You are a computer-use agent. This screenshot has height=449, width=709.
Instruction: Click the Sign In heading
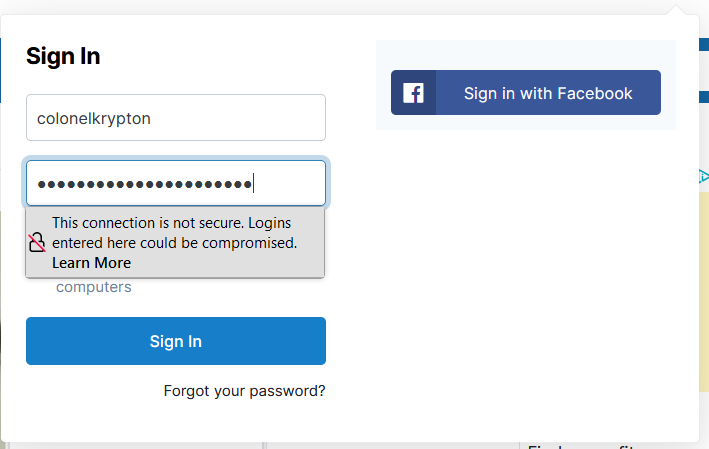63,56
